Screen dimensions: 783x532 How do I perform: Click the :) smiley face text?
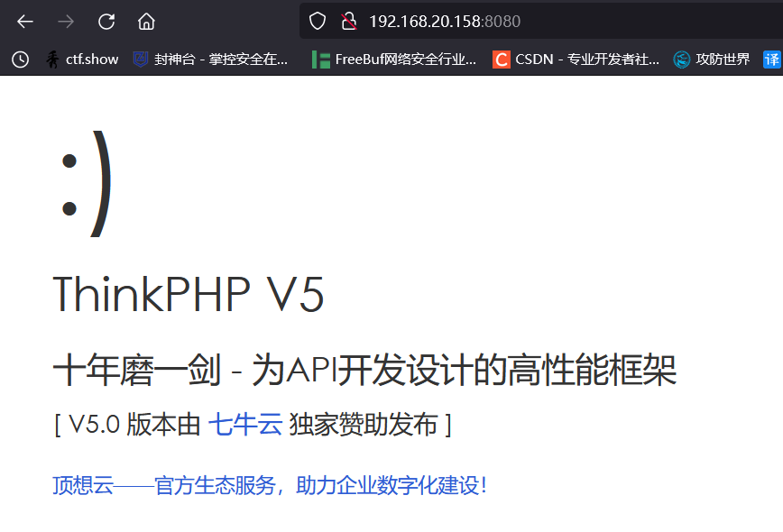[x=86, y=184]
